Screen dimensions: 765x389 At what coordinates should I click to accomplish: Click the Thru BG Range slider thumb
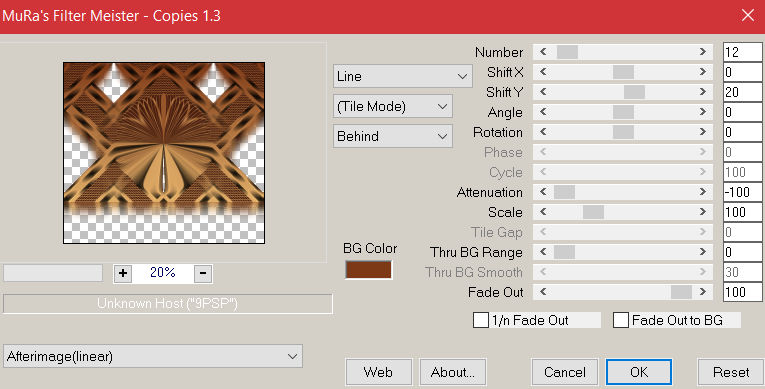564,252
